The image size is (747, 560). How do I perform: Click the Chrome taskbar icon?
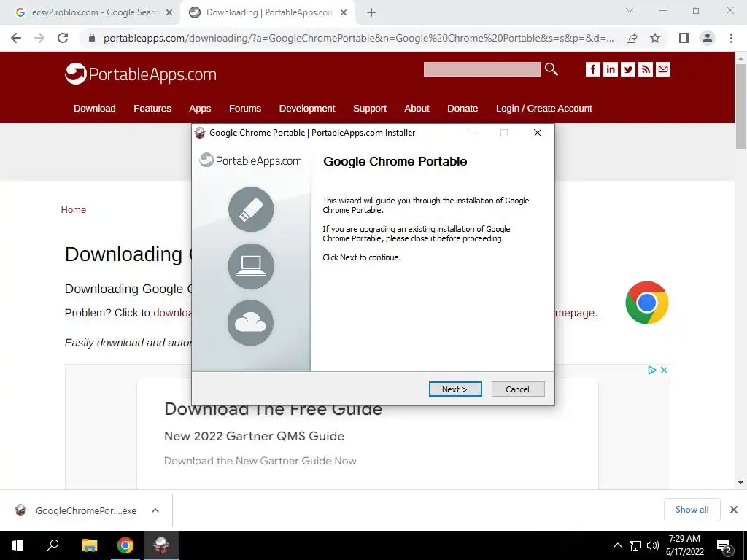125,545
